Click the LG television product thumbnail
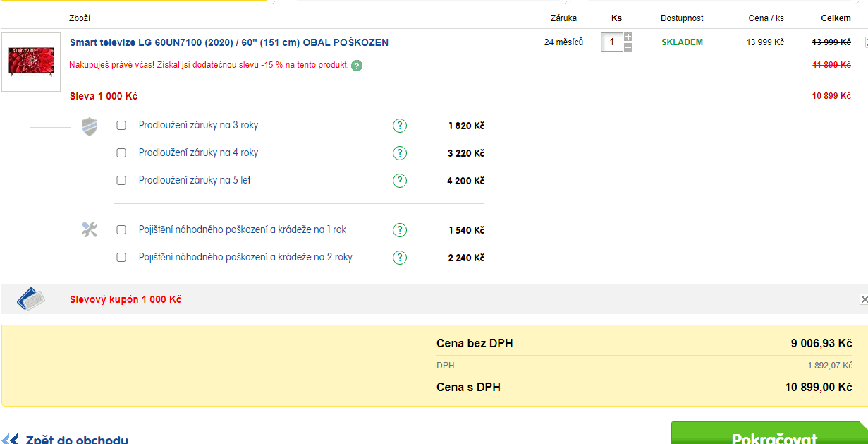 pyautogui.click(x=31, y=62)
